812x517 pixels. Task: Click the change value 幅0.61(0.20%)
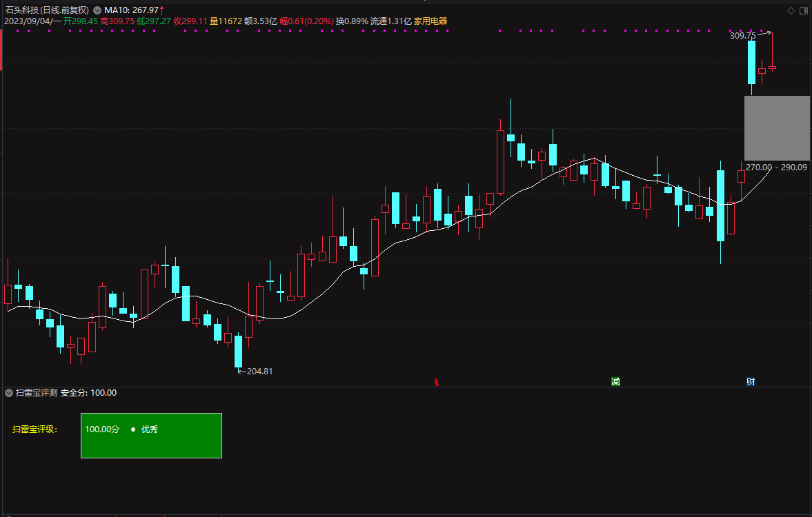click(306, 21)
